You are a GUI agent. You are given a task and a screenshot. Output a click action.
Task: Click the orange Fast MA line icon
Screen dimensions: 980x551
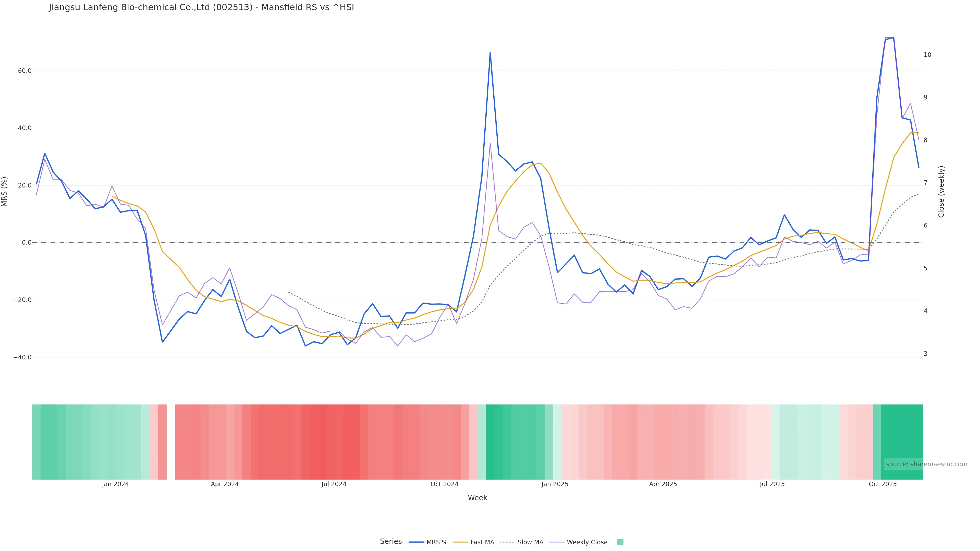pos(460,542)
